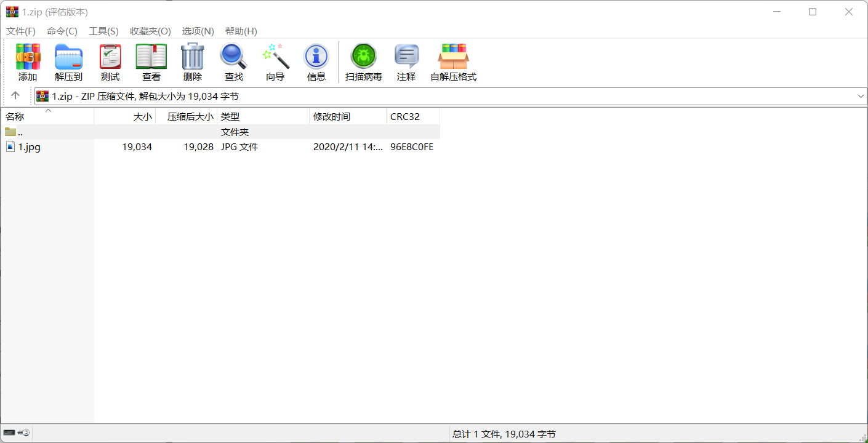This screenshot has height=443, width=868.
Task: Launch the 向导 (Wizard) icon
Action: coord(275,62)
